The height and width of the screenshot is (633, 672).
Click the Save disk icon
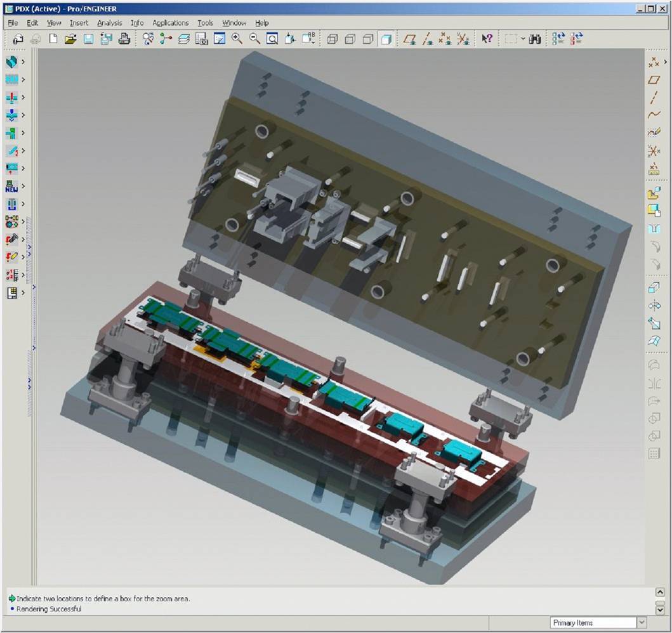point(88,39)
